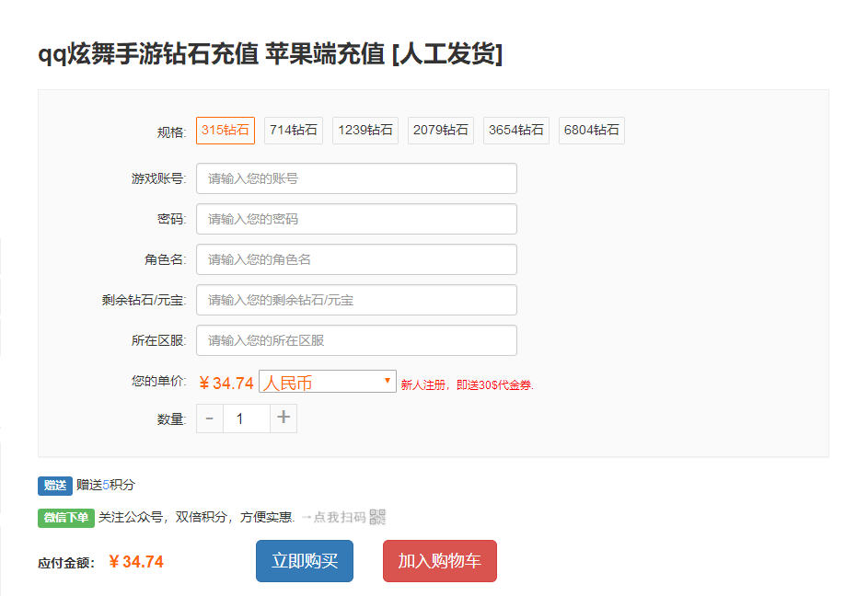The height and width of the screenshot is (596, 868).
Task: Click the quantity value field showing 1
Action: tap(247, 418)
